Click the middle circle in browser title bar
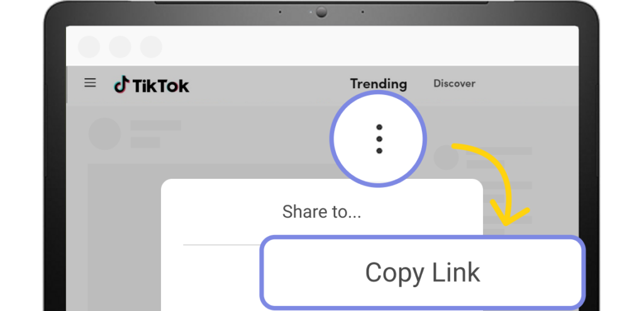Image resolution: width=644 pixels, height=311 pixels. coord(120,47)
